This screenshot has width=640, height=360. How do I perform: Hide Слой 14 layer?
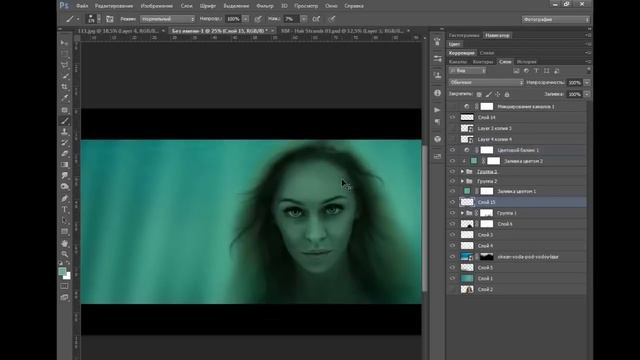point(452,118)
